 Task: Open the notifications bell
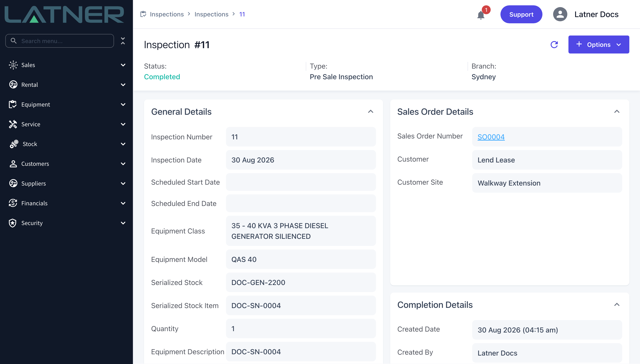(x=481, y=15)
